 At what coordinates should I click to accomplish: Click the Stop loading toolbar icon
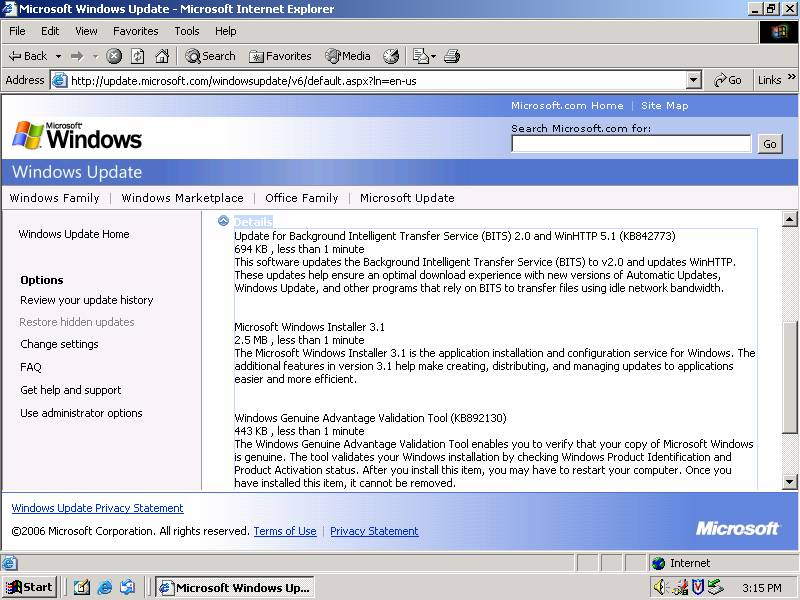click(x=114, y=56)
